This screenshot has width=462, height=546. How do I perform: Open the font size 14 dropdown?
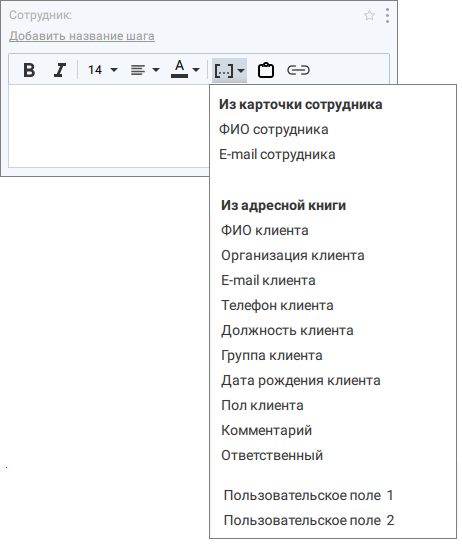click(102, 70)
